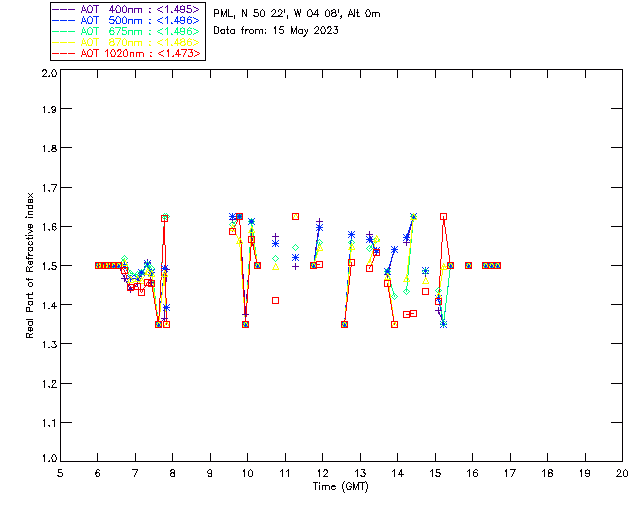Click the 'Time (GMT)' axis label
The width and height of the screenshot is (640, 512).
tap(340, 487)
